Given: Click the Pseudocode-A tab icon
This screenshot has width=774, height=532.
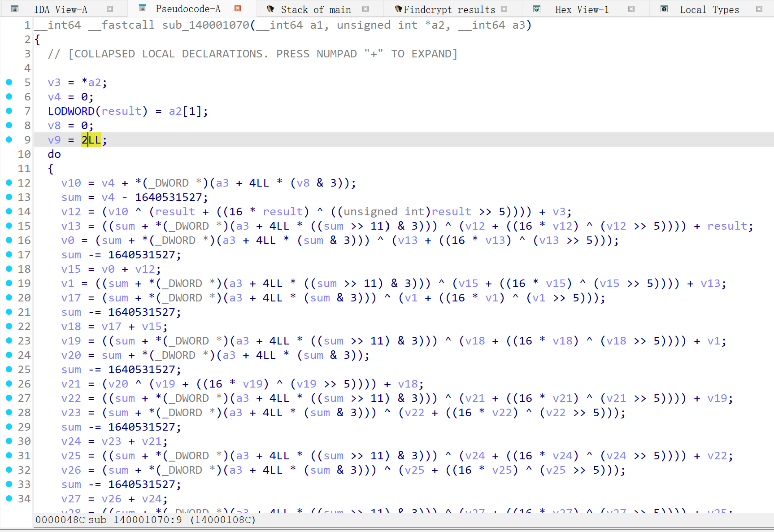Looking at the screenshot, I should coord(143,8).
